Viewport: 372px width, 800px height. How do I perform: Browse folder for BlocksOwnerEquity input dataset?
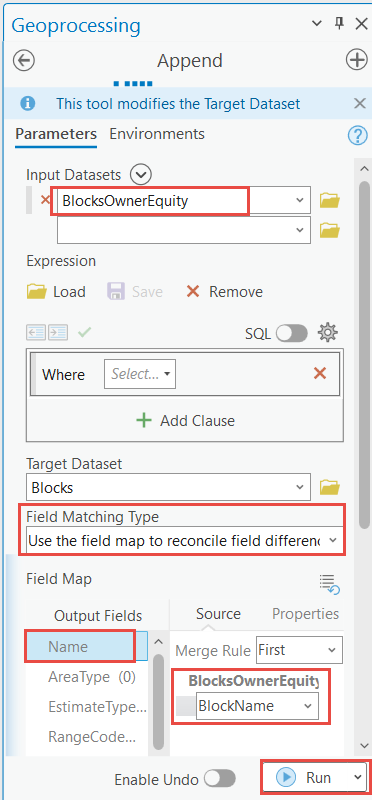pos(330,201)
